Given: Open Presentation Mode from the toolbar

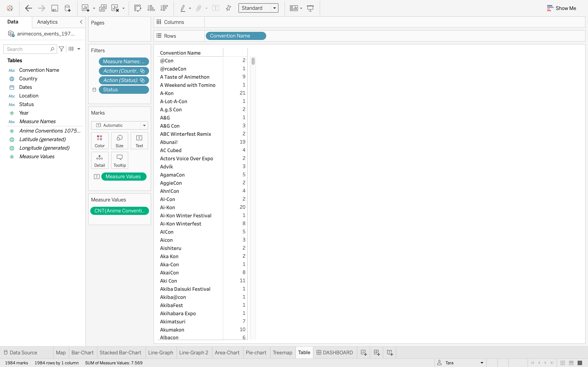Looking at the screenshot, I should coord(310,8).
